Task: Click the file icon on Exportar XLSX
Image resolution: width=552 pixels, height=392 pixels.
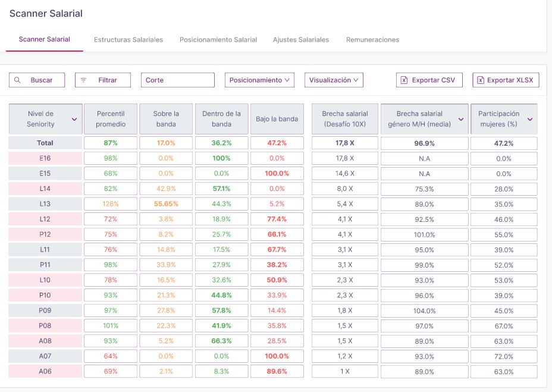Action: tap(479, 80)
